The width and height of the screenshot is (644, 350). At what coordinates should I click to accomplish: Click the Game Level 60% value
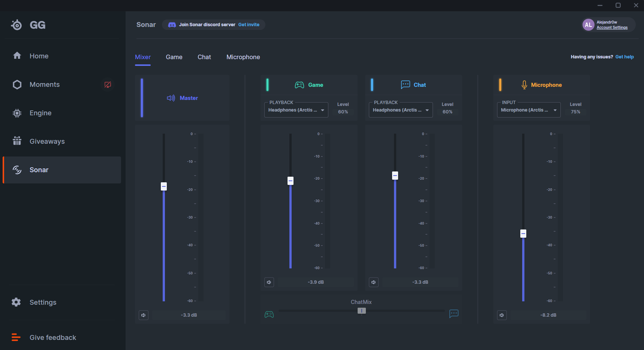click(343, 112)
